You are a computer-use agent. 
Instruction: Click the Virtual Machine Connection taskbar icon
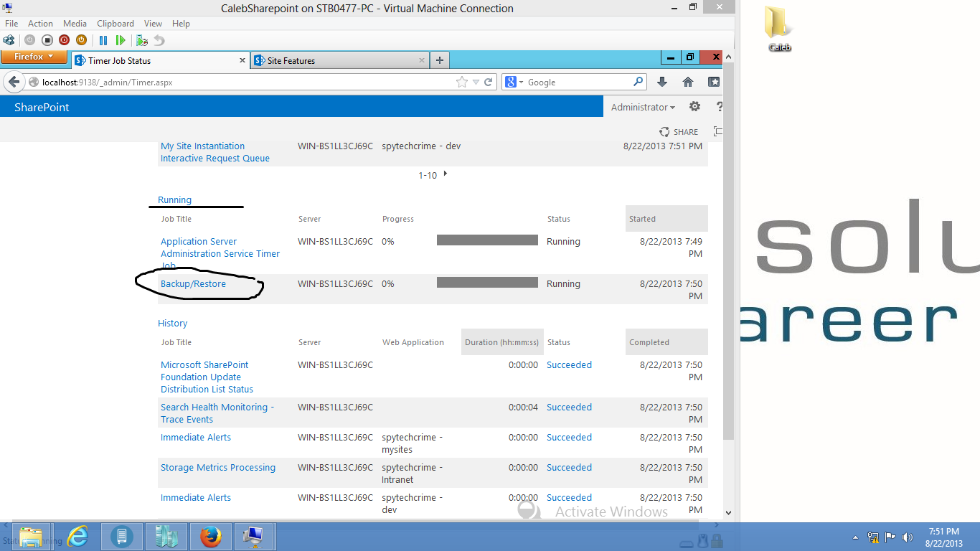(254, 537)
